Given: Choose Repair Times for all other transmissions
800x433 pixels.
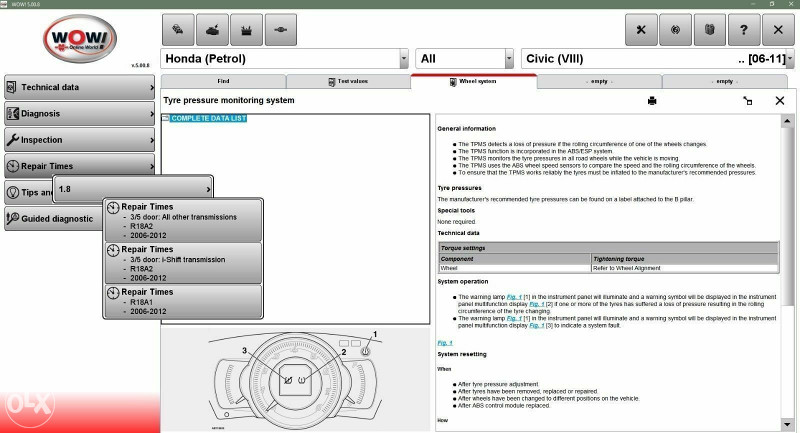Looking at the screenshot, I should [183, 220].
